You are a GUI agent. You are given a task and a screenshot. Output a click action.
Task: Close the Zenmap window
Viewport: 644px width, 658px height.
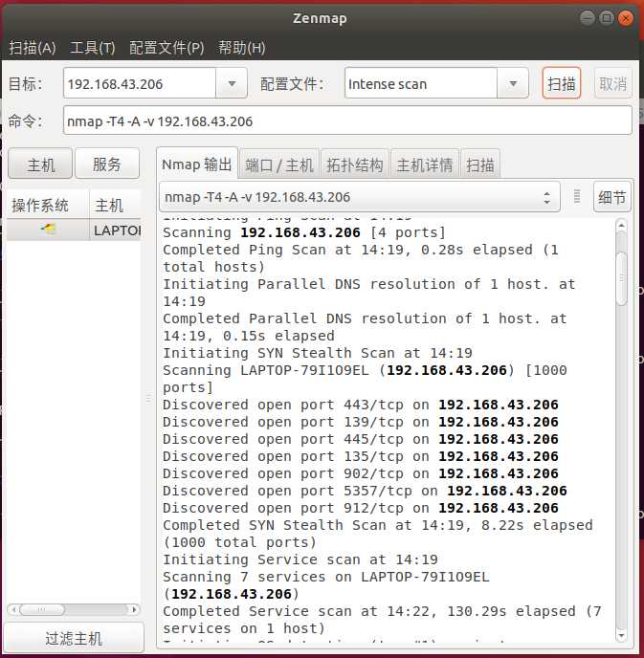point(626,18)
